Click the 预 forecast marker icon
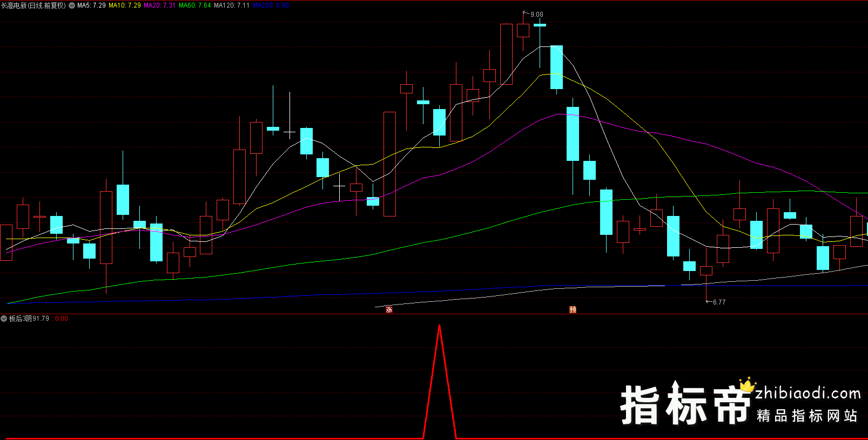868x440 pixels. 573,309
